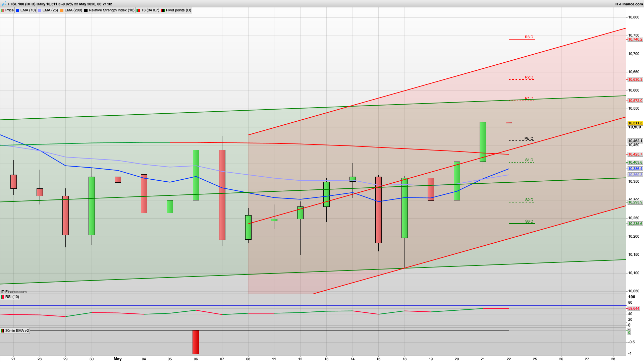This screenshot has height=362, width=644.
Task: Click the R3 D pivot value 10,740.2
Action: coord(635,39)
